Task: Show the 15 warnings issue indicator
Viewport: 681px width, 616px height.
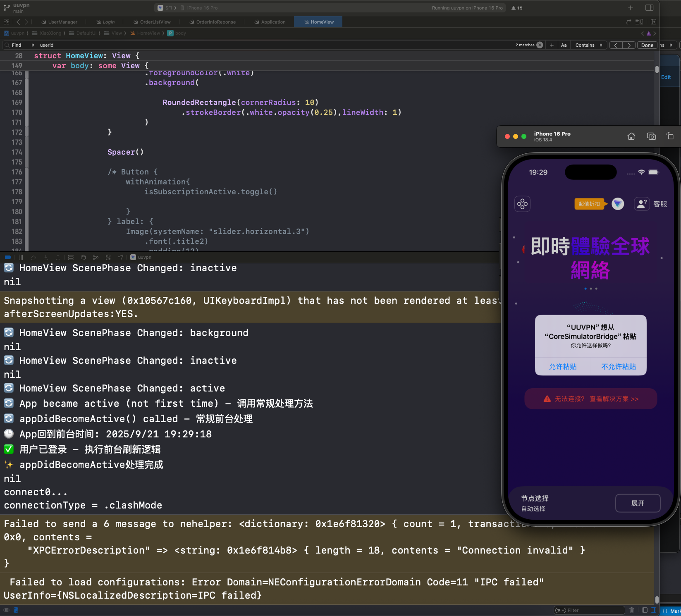Action: 517,8
